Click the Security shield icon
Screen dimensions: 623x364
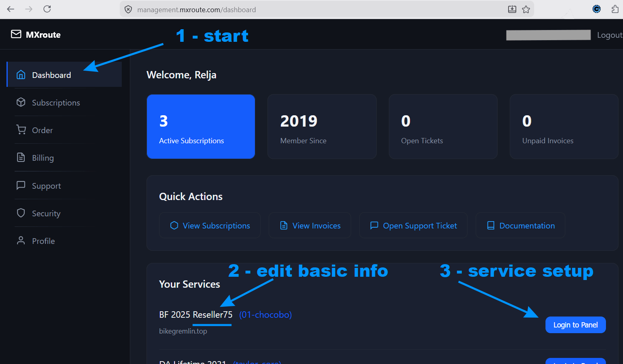point(21,213)
